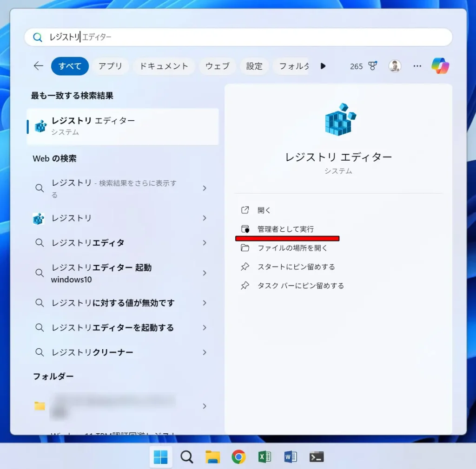The image size is (476, 469).
Task: Click the pin icon beside スタートにピン留めする
Action: (x=245, y=267)
